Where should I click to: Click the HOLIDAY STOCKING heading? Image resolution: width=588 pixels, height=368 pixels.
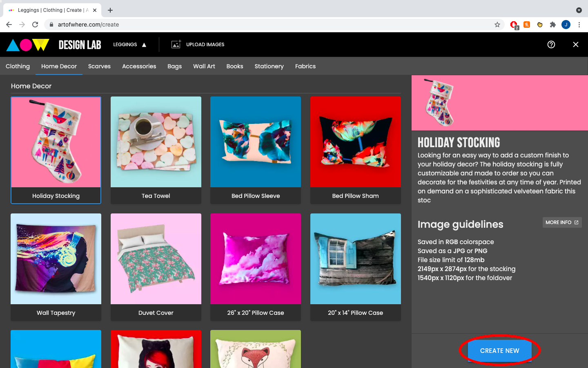(x=459, y=142)
